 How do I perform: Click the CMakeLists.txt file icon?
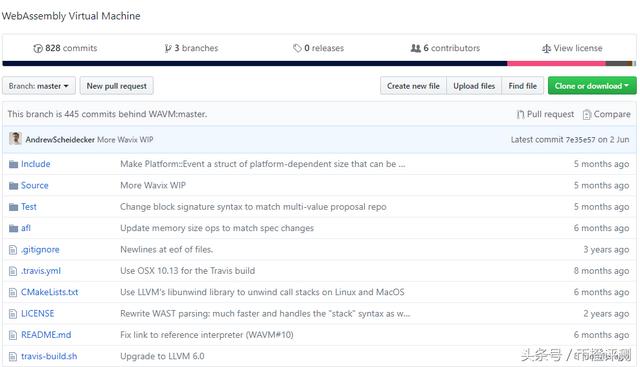[13, 292]
